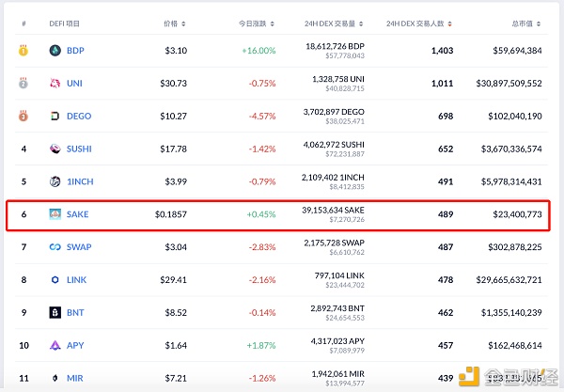Viewport: 564px width, 392px height.
Task: Click the LINK token logo icon
Action: tap(55, 280)
